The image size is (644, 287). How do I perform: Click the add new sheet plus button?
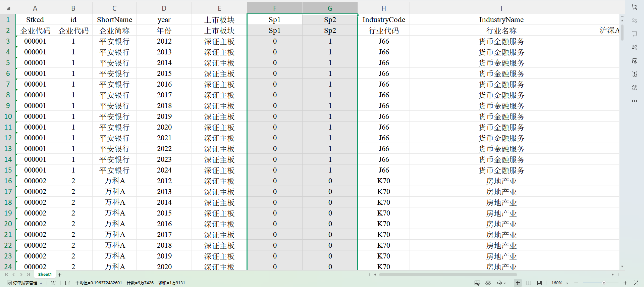click(x=60, y=275)
